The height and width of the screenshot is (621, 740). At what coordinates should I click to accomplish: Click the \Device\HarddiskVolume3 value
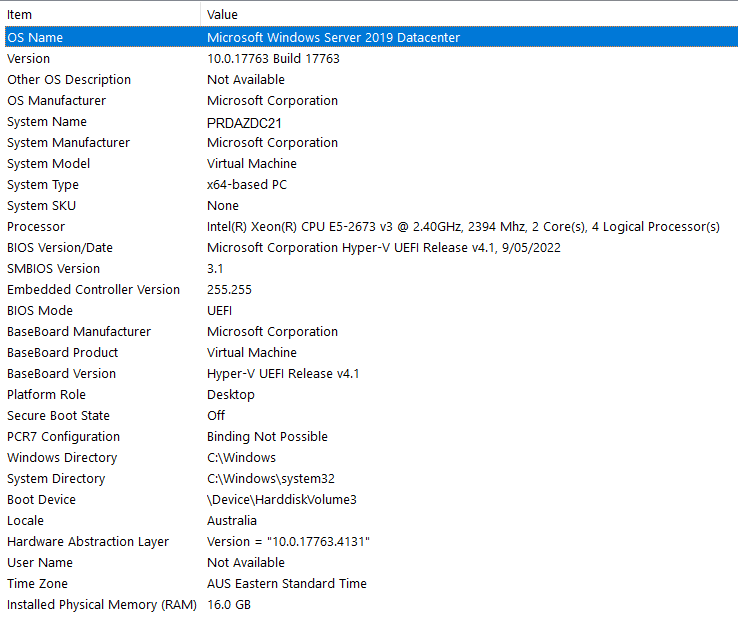(x=282, y=500)
